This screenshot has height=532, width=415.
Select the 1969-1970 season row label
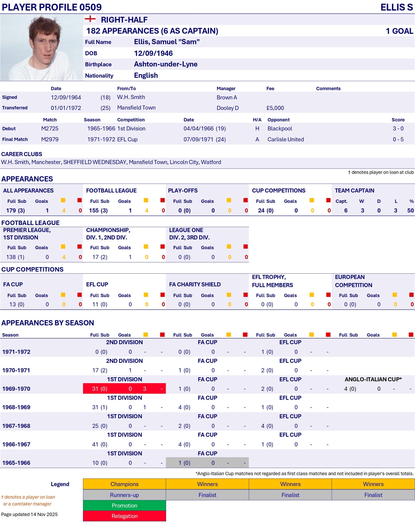pos(16,389)
